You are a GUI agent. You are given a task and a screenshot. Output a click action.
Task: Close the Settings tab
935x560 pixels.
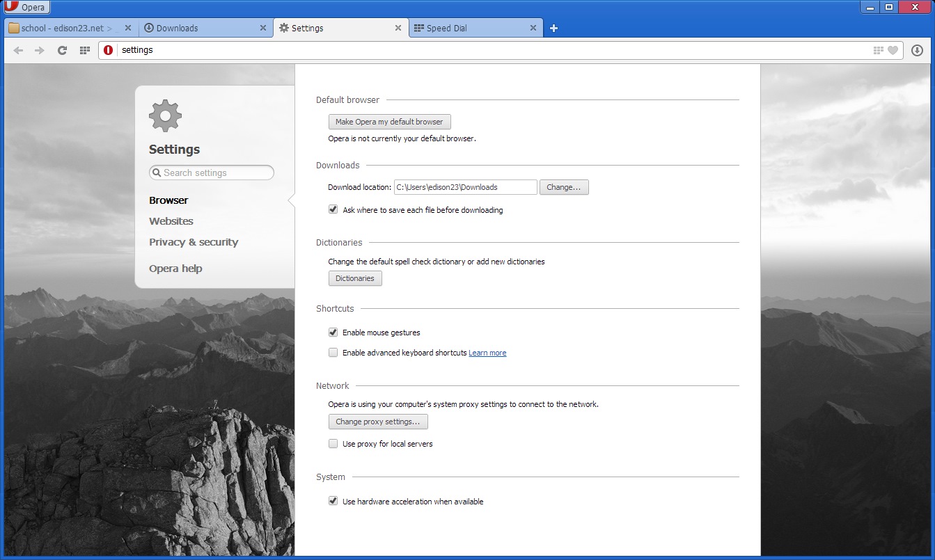[x=398, y=28]
